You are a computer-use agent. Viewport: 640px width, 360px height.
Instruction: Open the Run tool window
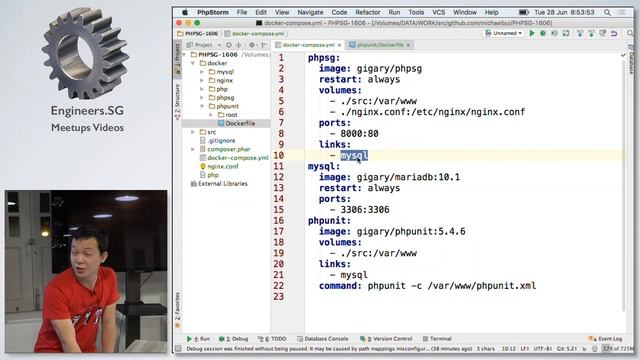pyautogui.click(x=198, y=339)
